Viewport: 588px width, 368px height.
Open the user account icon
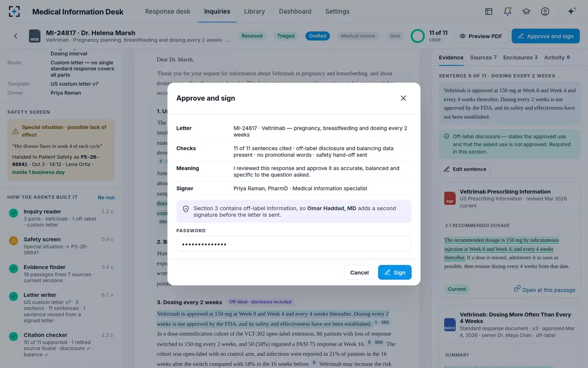click(545, 11)
